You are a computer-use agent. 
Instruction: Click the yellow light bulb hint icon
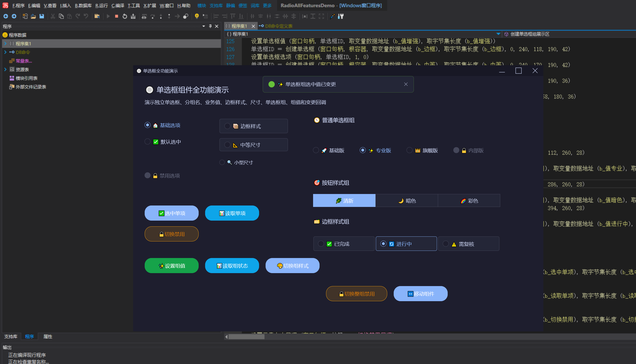197,16
